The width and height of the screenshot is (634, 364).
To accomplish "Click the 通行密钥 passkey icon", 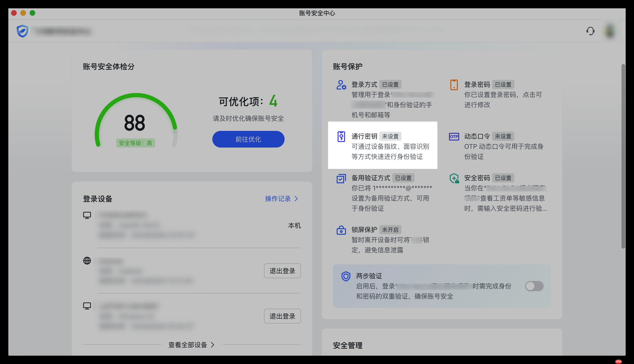I will point(341,136).
